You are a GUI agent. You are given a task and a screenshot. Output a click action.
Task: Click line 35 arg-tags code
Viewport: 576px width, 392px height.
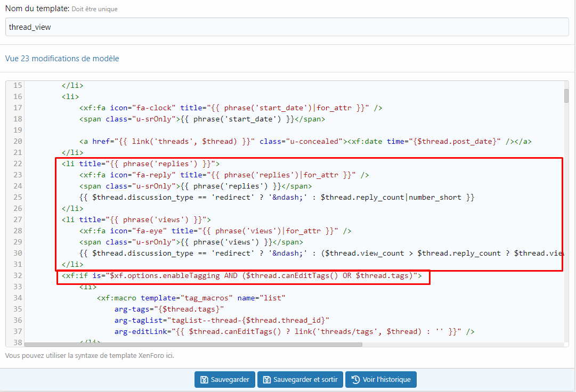169,309
